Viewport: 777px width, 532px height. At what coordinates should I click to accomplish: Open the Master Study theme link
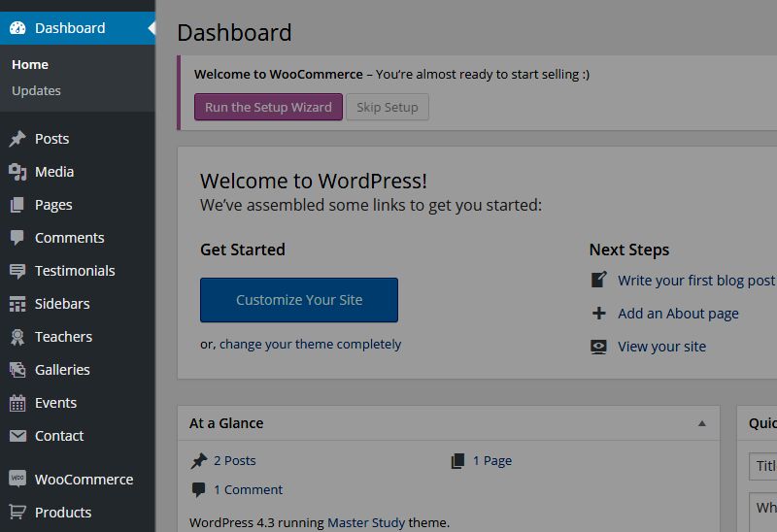[366, 522]
